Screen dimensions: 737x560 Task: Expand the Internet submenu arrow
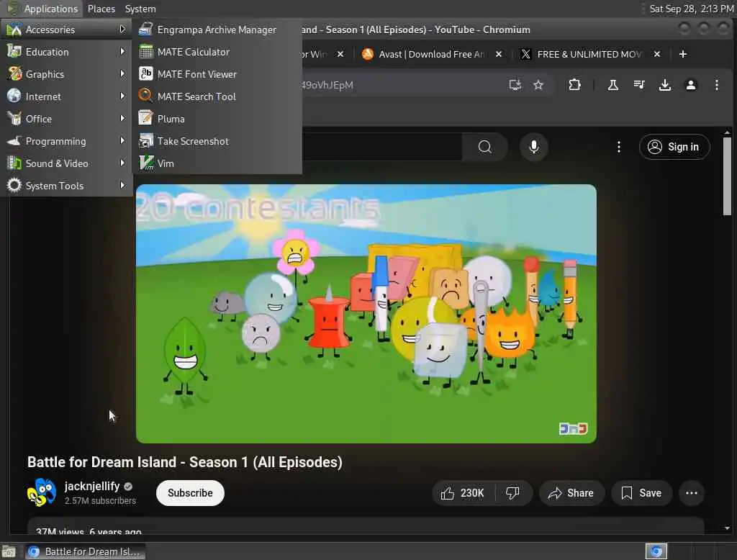(x=122, y=96)
